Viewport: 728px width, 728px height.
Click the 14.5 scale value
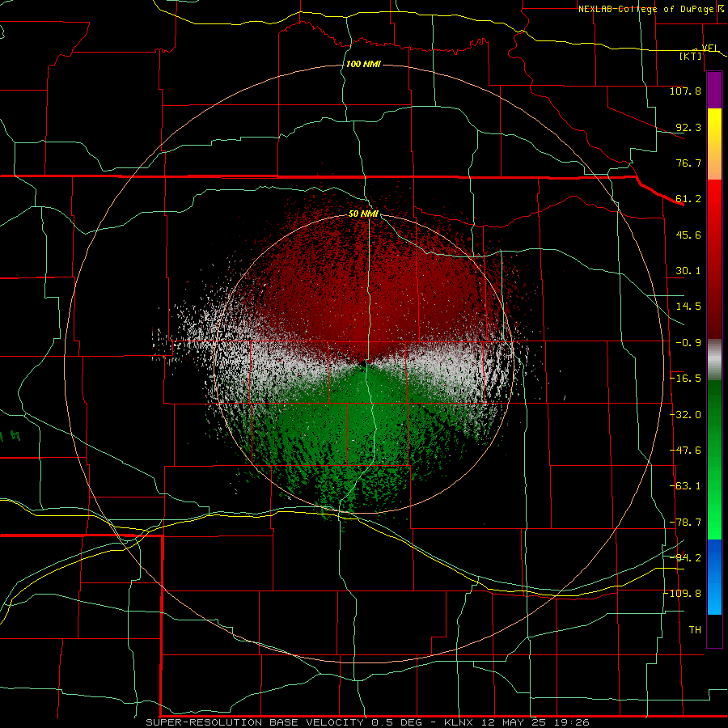[688, 307]
